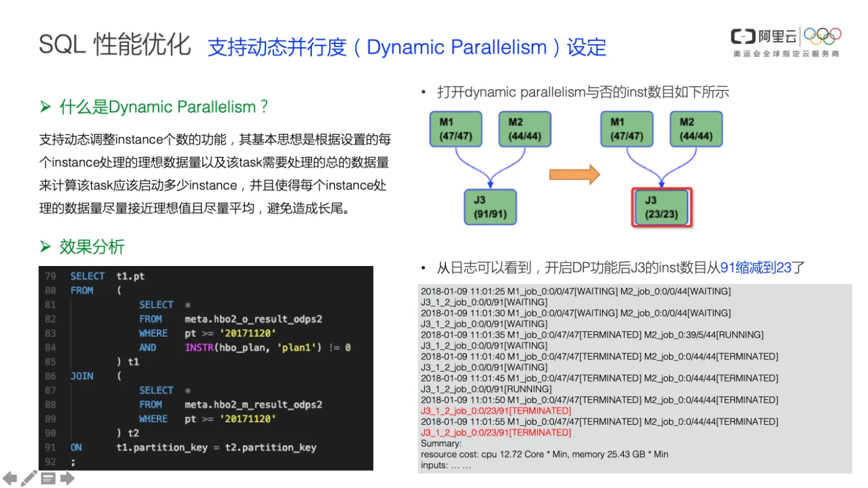Click the heading '什么是Dynamic Parallelism？'
The image size is (868, 488).
(164, 107)
